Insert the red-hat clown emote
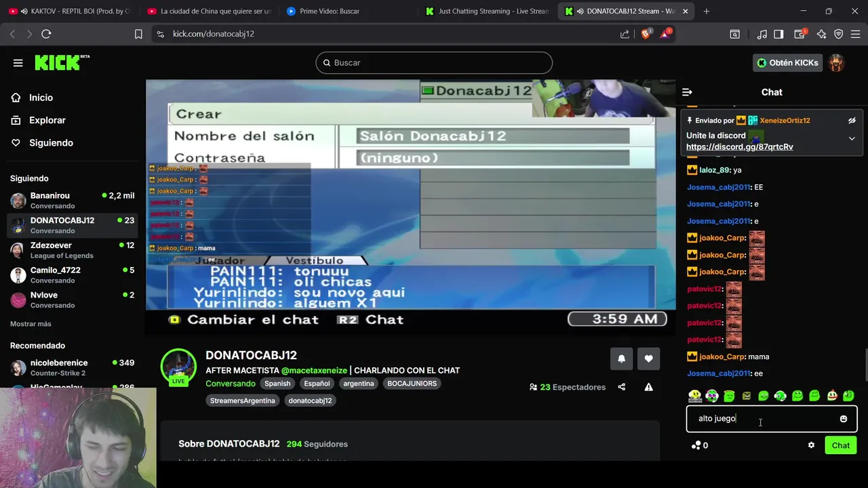This screenshot has height=488, width=868. click(832, 395)
